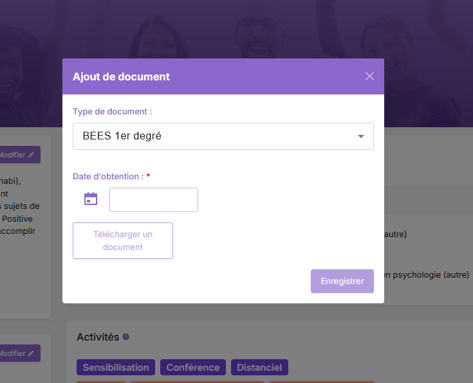Open the BEES 1er degré document type dropdown
Screen dimensions: 473x383
(223, 136)
